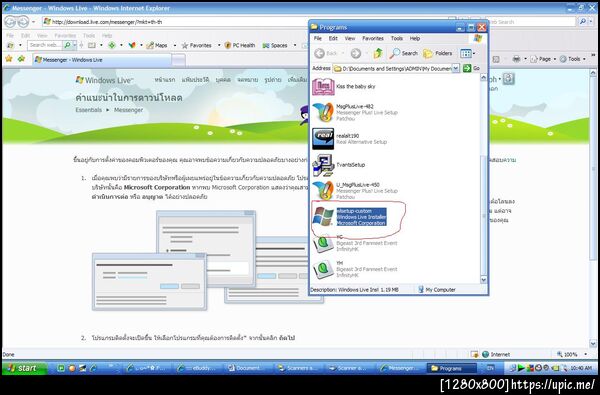Open PC Health from the toolbar
Screen dimensions: 600x395
pyautogui.click(x=240, y=45)
